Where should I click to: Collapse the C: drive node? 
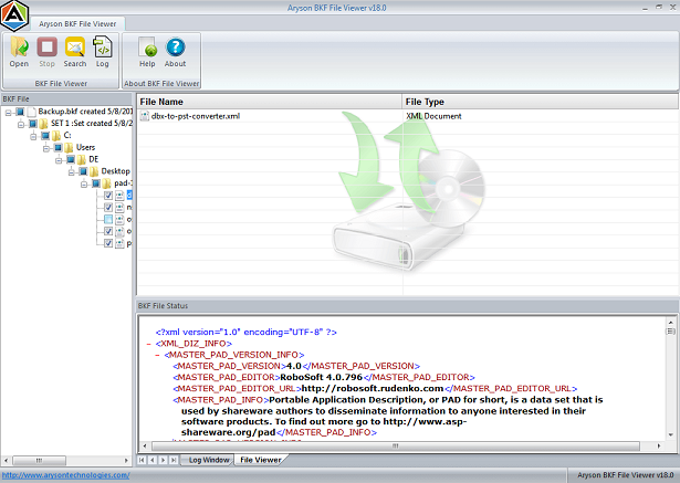pyautogui.click(x=33, y=136)
